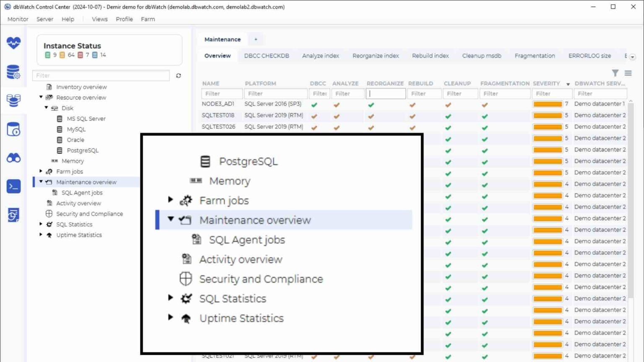The image size is (644, 362).
Task: Click the list view icon beside the funnel
Action: [628, 73]
